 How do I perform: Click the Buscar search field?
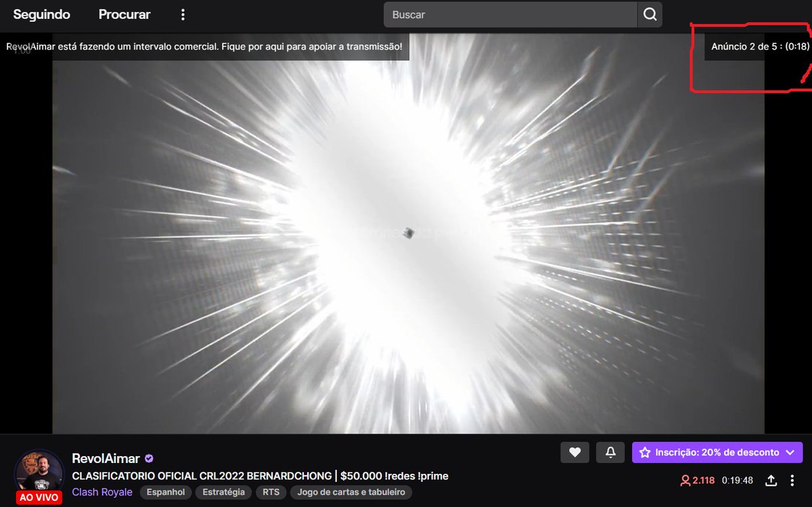pos(510,14)
